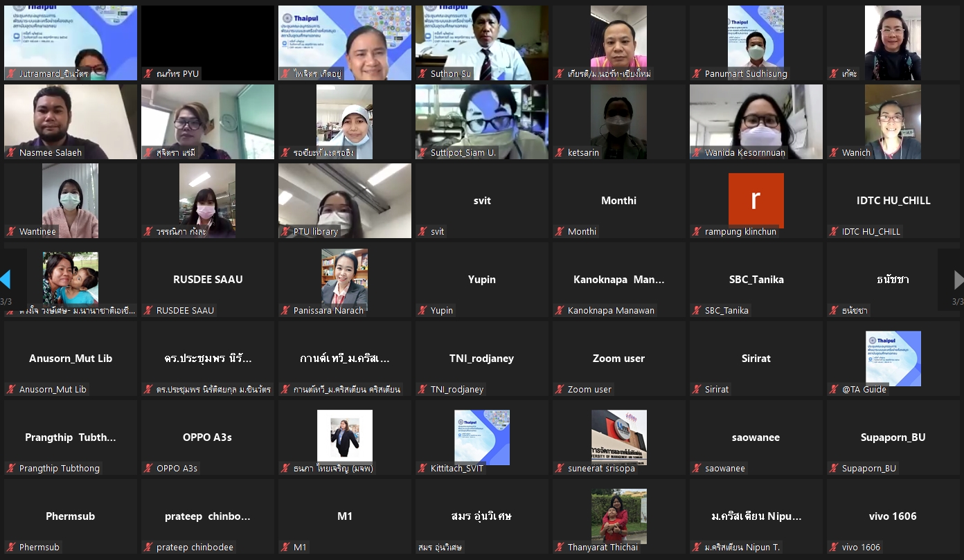Click the muted mic icon beside Suthon Su

pyautogui.click(x=422, y=73)
